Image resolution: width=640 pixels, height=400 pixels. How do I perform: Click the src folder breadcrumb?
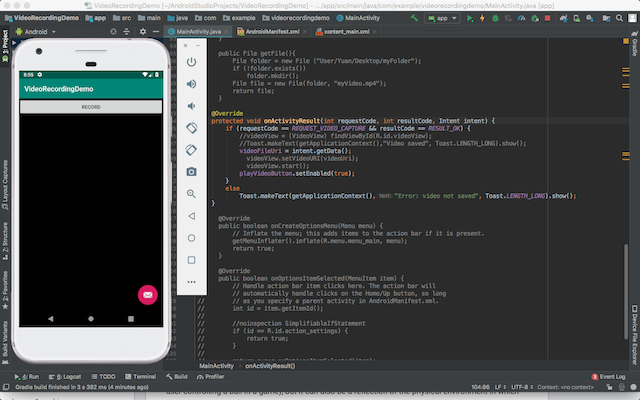[122, 18]
